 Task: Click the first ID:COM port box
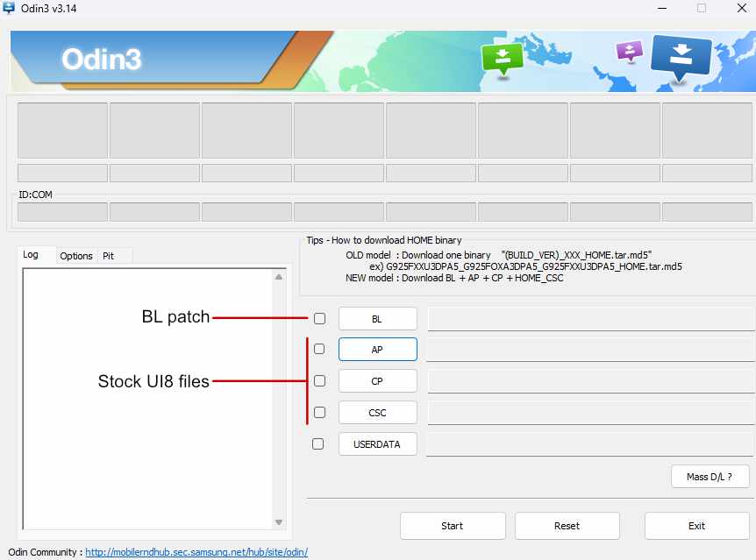[62, 210]
